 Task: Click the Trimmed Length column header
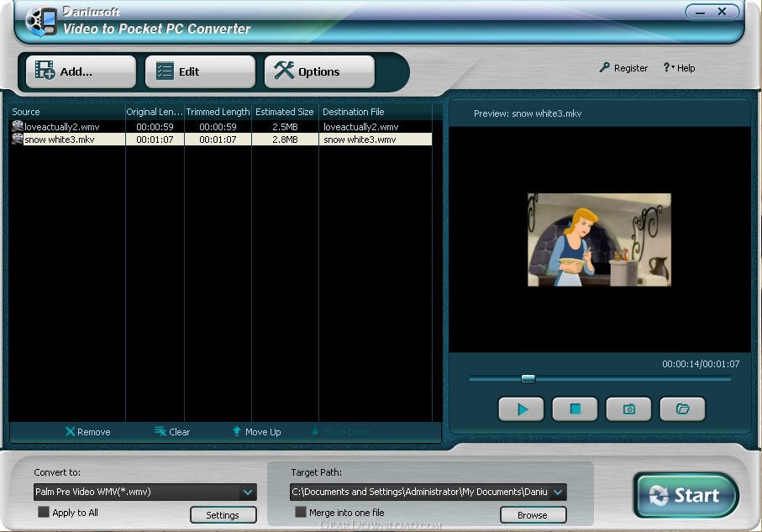(218, 112)
